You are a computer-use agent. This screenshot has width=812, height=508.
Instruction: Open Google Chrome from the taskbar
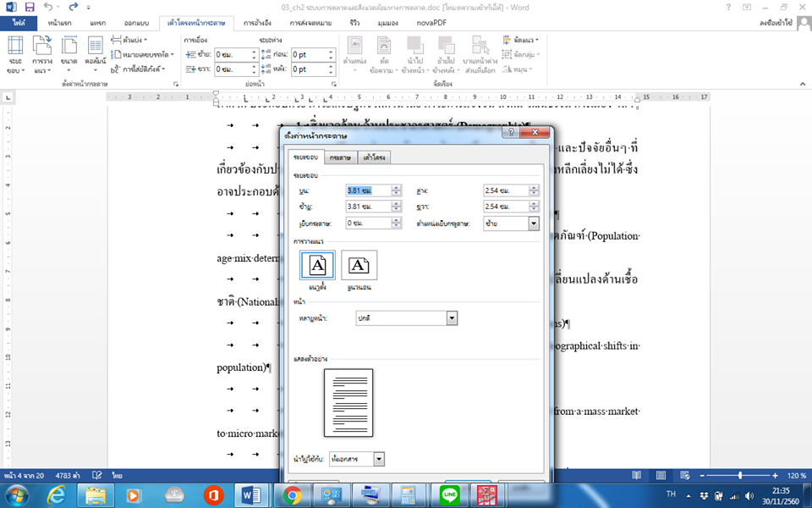tap(292, 495)
